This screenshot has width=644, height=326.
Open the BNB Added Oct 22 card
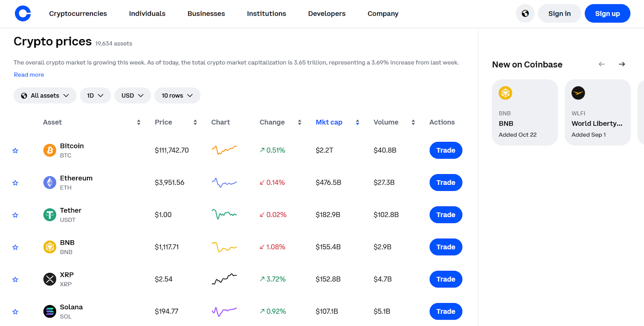click(525, 112)
